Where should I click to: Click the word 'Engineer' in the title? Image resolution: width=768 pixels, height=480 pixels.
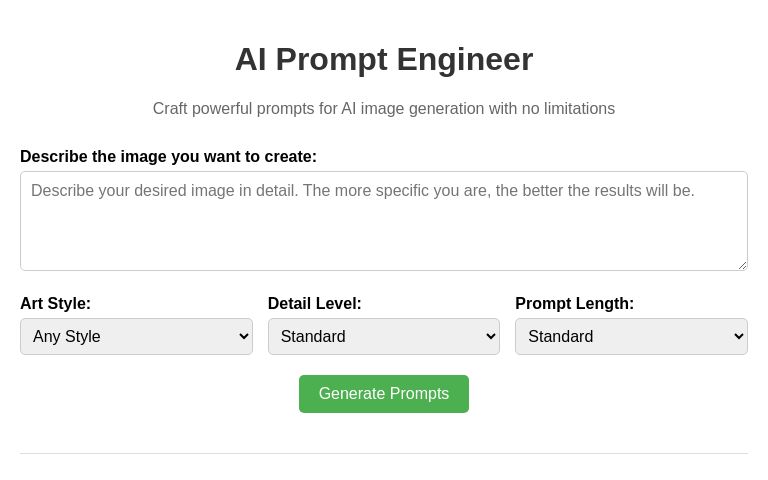[465, 60]
